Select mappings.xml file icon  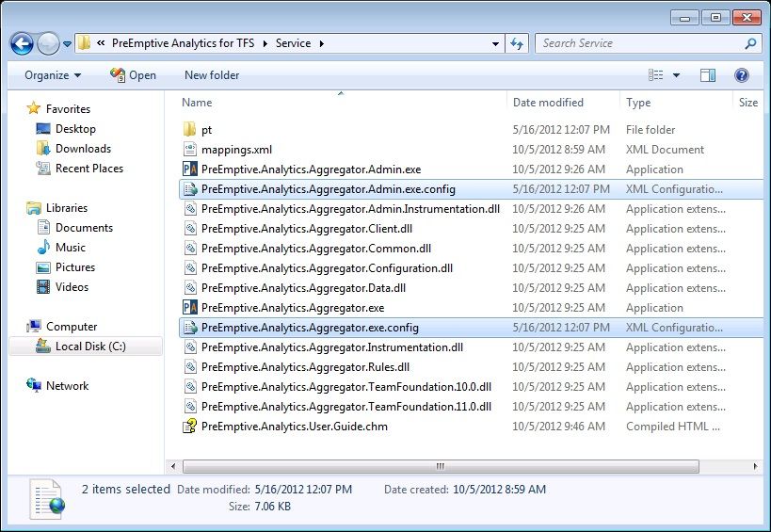(x=190, y=149)
